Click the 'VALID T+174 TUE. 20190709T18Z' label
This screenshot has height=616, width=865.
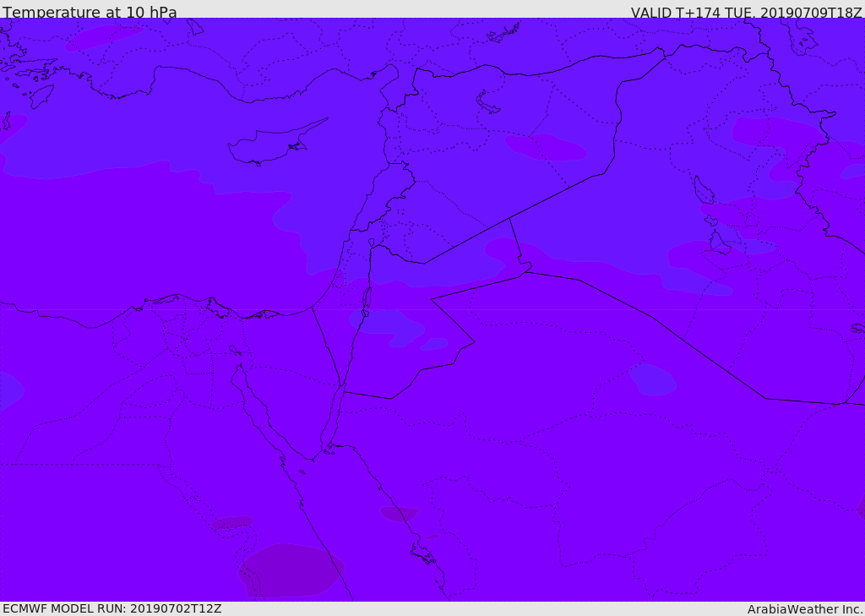click(747, 12)
